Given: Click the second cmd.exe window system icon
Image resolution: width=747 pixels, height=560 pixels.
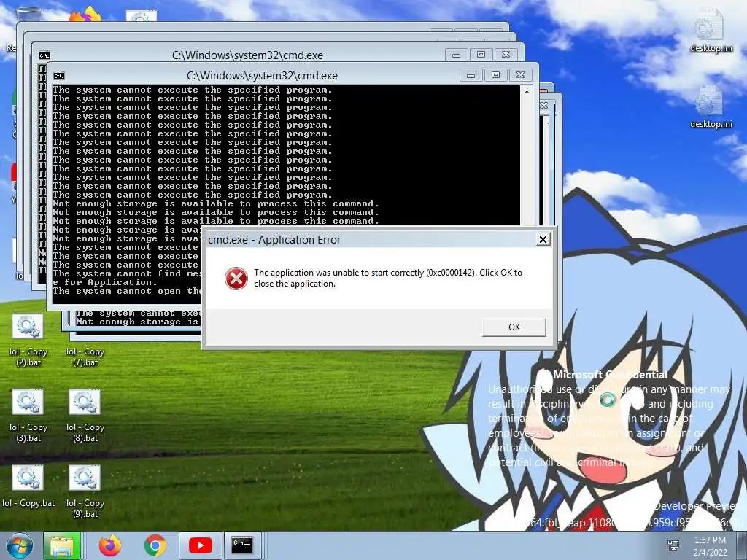Looking at the screenshot, I should pyautogui.click(x=44, y=55).
